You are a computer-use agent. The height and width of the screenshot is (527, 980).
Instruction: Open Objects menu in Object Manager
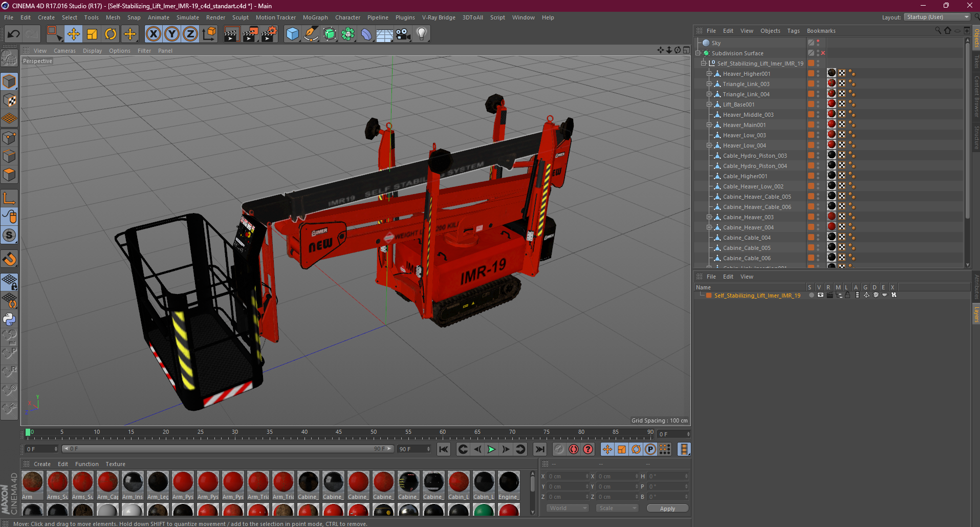click(770, 31)
